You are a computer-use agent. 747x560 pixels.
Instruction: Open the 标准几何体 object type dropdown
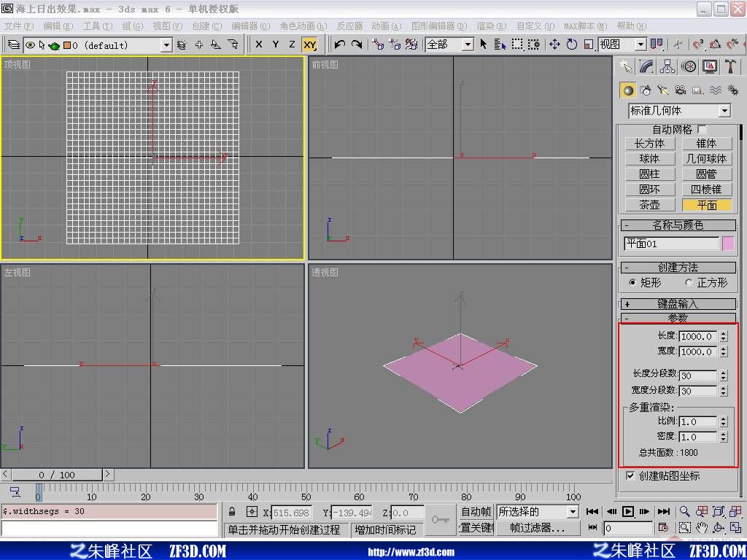click(x=724, y=111)
